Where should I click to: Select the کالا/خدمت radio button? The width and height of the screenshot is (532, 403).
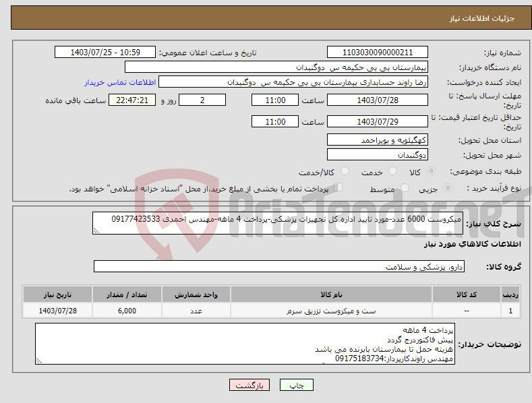click(x=345, y=171)
